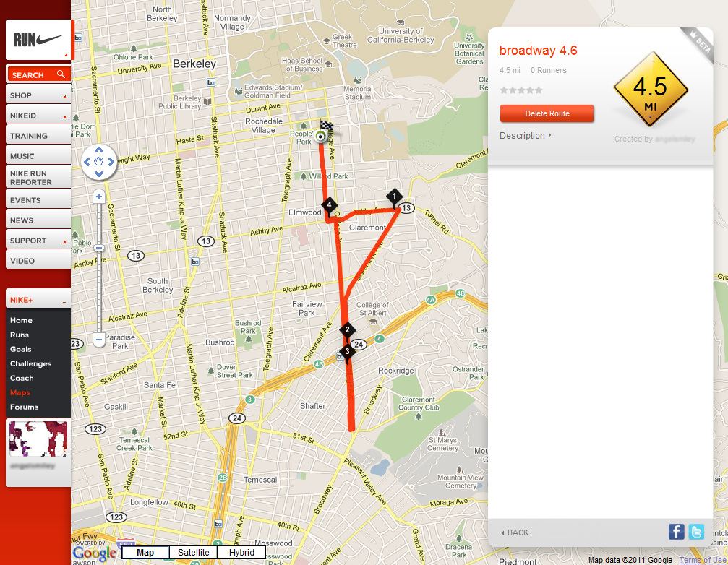Share route on Twitter

(696, 532)
